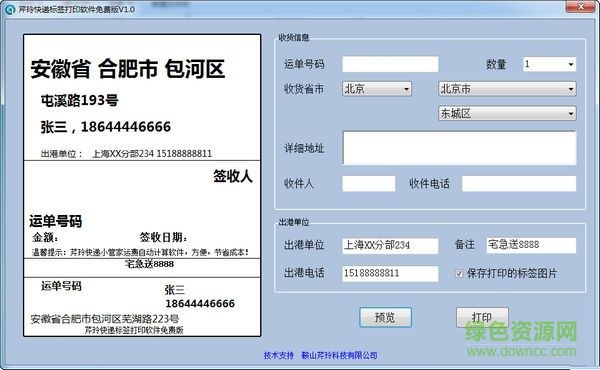Click the 出港单位 field with 上海XX分部234
This screenshot has height=370, width=600.
click(x=390, y=245)
